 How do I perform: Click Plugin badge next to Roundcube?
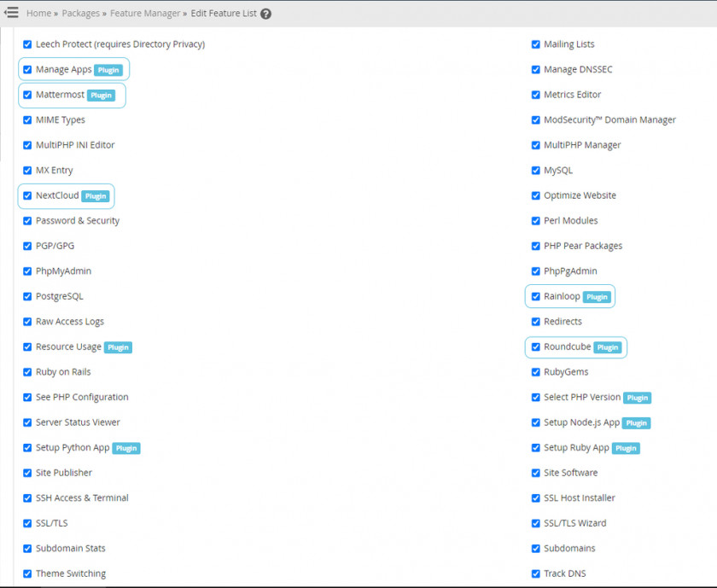click(x=608, y=347)
